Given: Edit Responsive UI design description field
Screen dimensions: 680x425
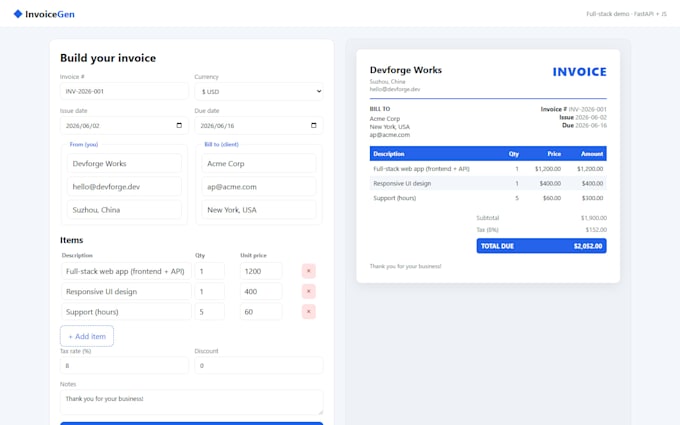Looking at the screenshot, I should pos(126,291).
